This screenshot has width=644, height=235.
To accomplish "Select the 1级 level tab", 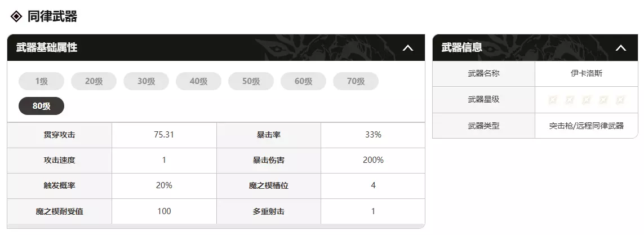I will [41, 81].
